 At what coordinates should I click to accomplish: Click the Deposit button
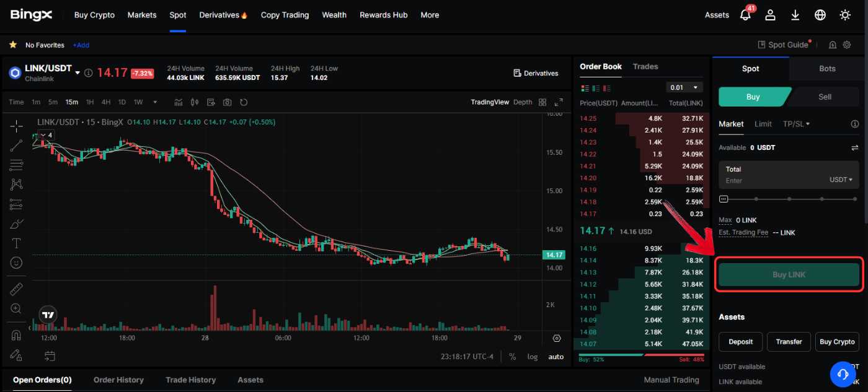tap(740, 341)
